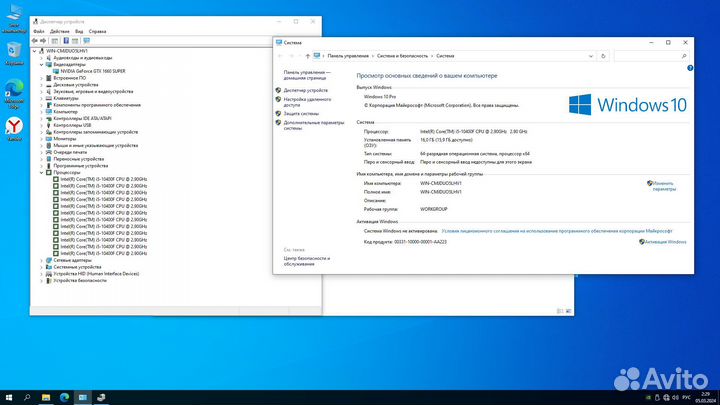The height and width of the screenshot is (405, 720).
Task: Click Изменить параметры link
Action: [664, 186]
